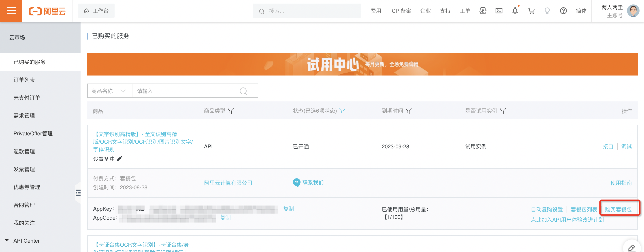The image size is (644, 252).
Task: Open the 工单 menu
Action: [465, 11]
